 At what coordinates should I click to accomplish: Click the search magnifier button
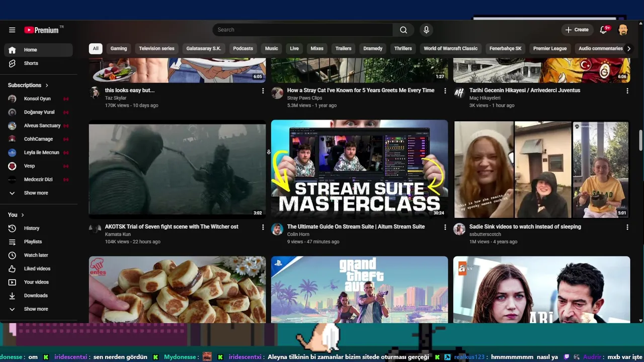[x=403, y=30]
